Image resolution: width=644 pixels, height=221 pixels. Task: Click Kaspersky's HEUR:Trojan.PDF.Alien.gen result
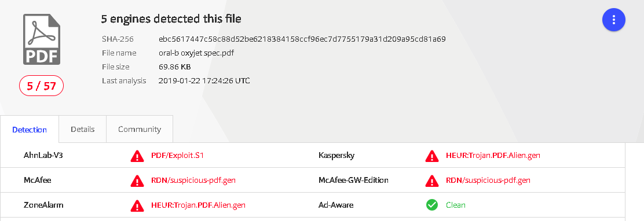coord(493,156)
